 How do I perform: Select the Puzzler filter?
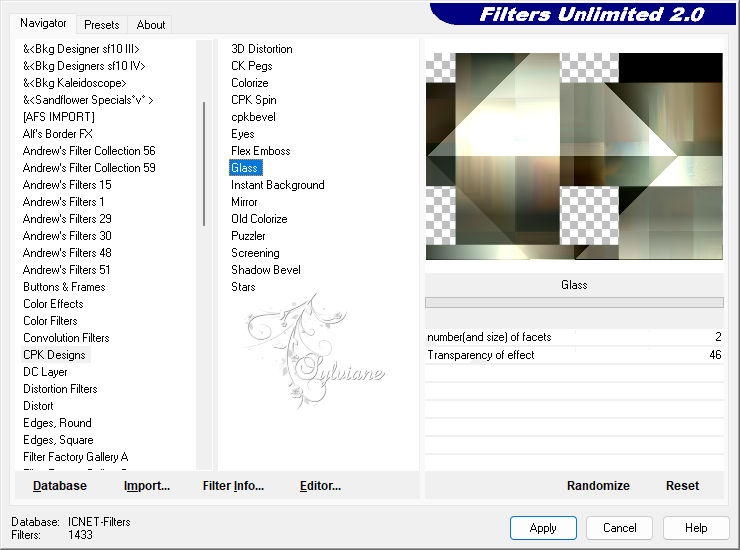click(x=248, y=236)
